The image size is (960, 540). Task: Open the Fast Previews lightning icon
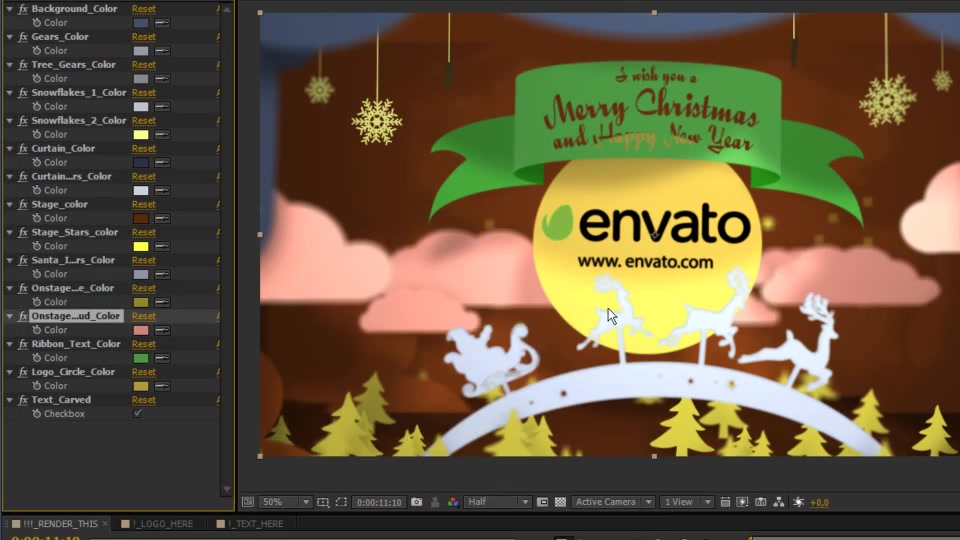(742, 502)
